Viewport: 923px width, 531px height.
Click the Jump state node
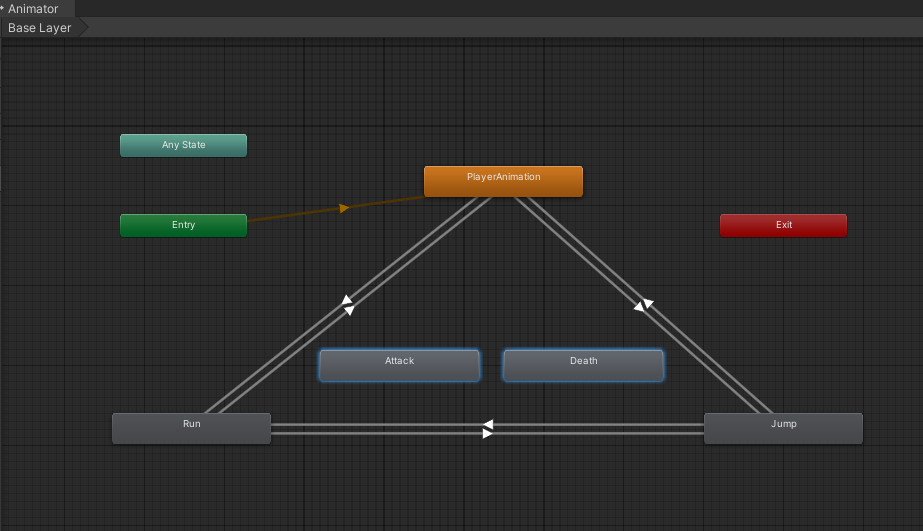783,428
